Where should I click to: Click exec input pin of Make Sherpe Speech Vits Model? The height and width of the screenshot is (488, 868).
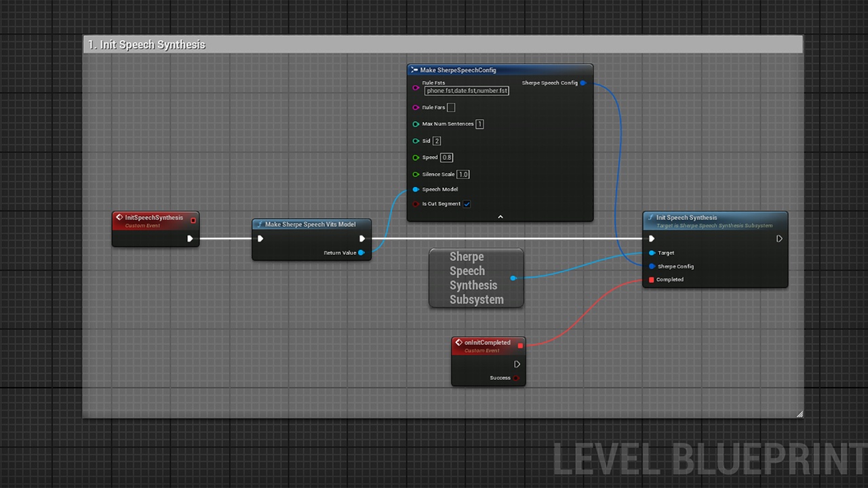coord(260,239)
